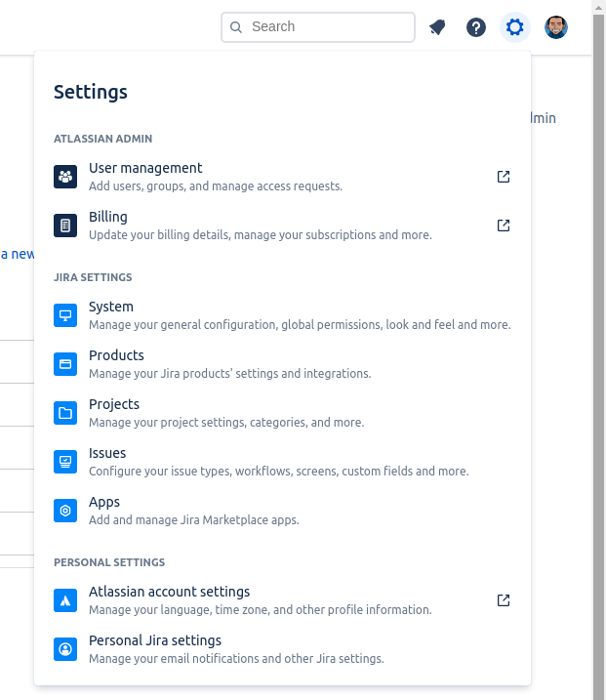Focus the Search input field
Screen dimensions: 606x700
click(318, 27)
